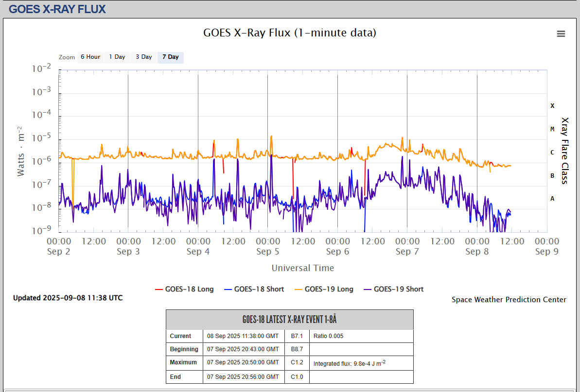Click the GOES-18 Latest X-Ray Event table header
580x392 pixels.
pyautogui.click(x=289, y=320)
